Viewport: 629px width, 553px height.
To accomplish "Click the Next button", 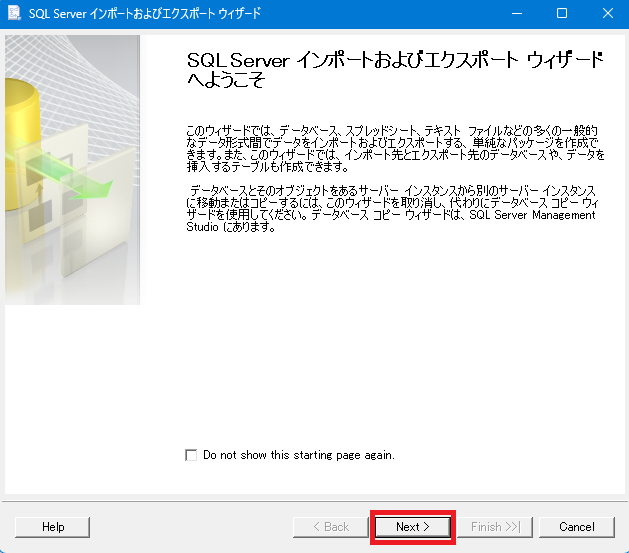I will tap(412, 527).
